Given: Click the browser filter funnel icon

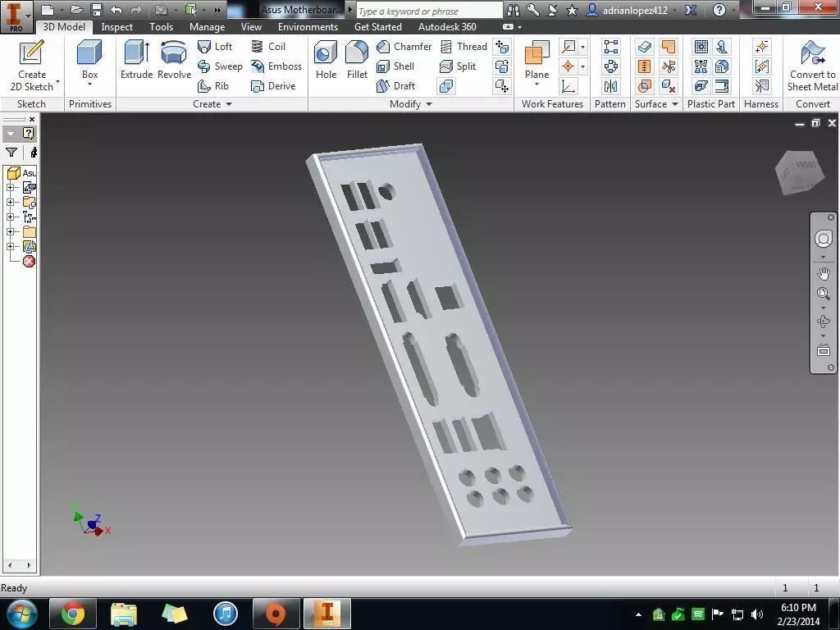Looking at the screenshot, I should coord(11,153).
